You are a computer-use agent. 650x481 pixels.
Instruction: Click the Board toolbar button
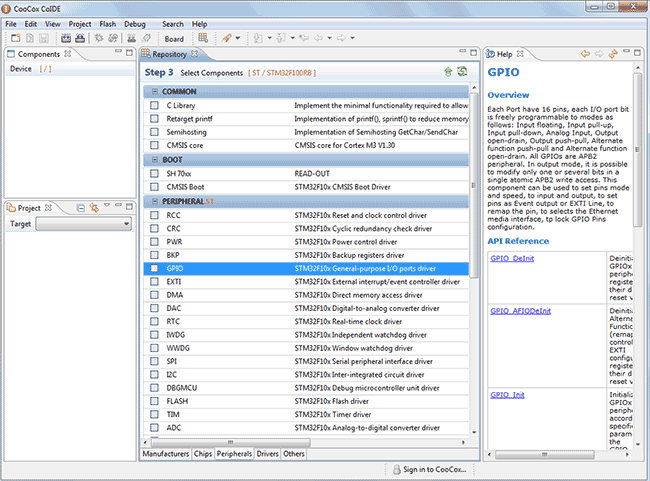click(174, 38)
